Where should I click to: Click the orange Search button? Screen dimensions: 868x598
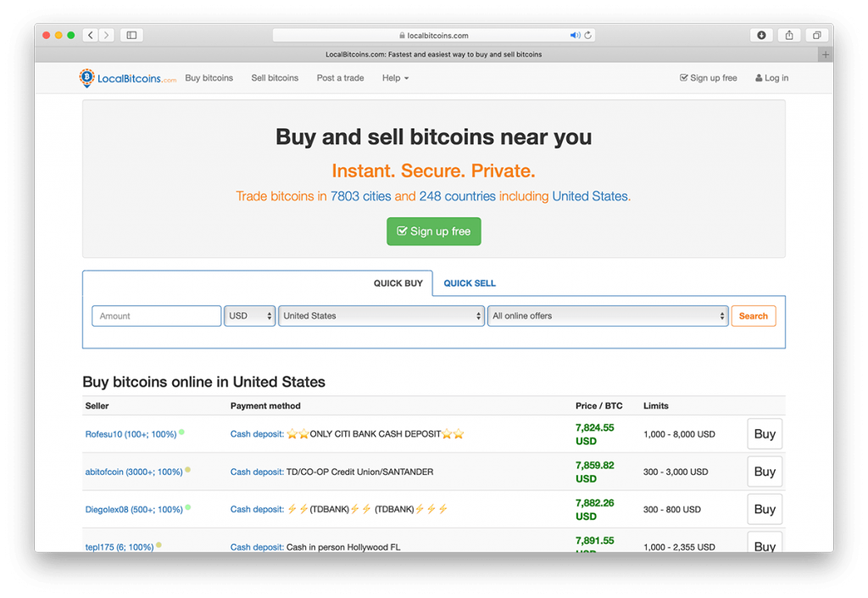coord(754,316)
